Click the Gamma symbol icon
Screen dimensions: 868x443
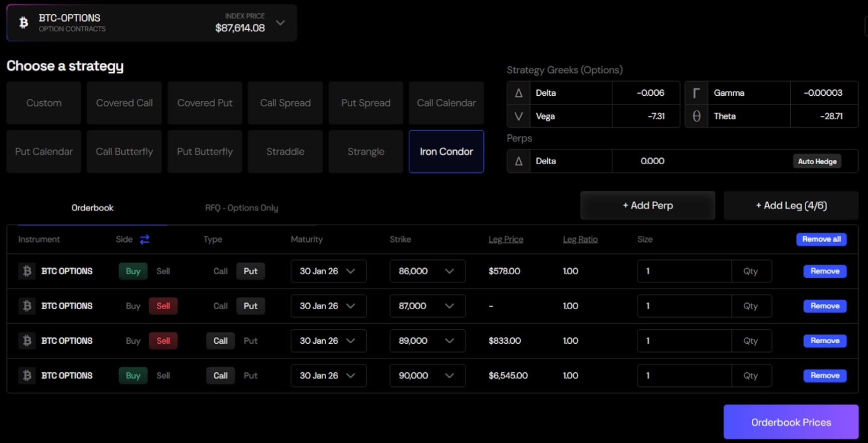(x=696, y=93)
